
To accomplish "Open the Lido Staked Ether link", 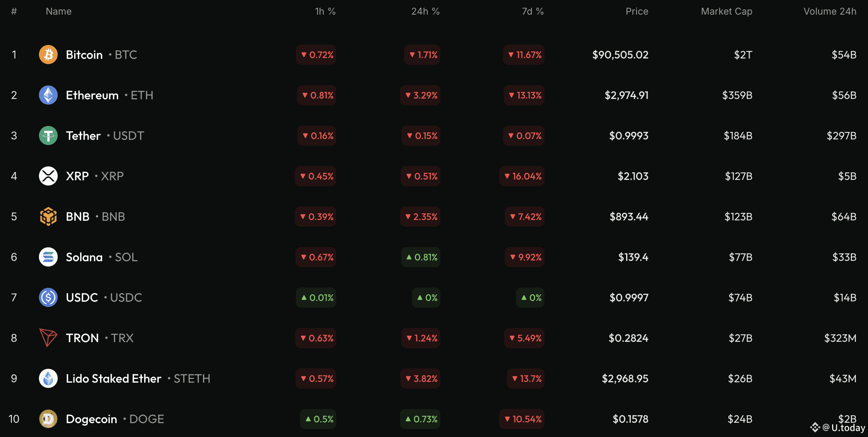I will (x=113, y=379).
